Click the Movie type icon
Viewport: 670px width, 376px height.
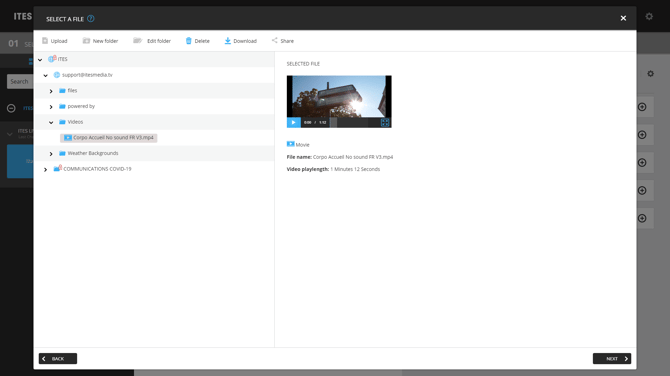[x=291, y=144]
